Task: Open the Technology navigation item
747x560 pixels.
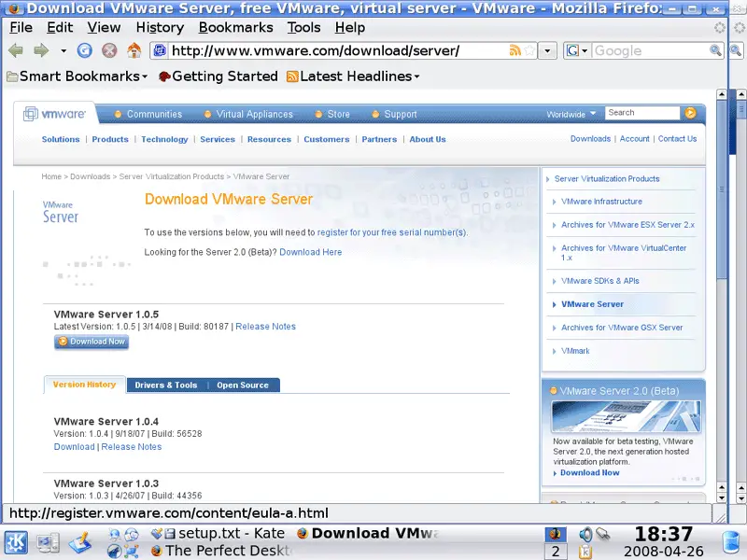Action: pos(164,139)
